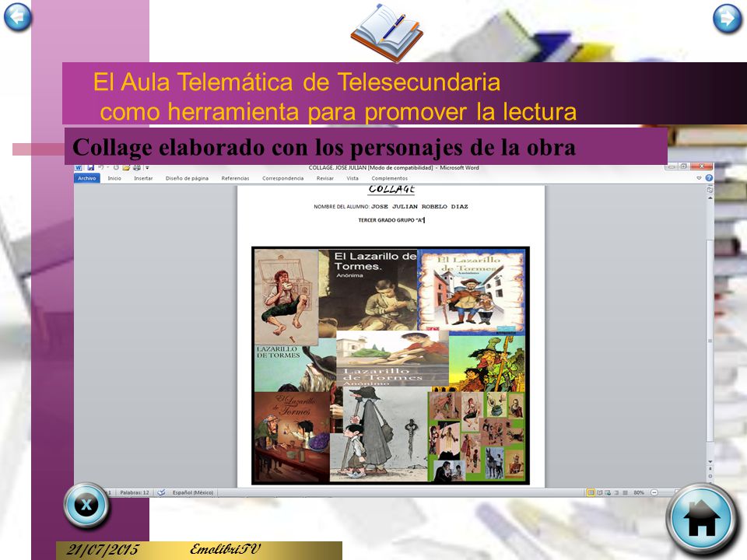Click the open book with pen icon
Viewport: 747px width, 560px height.
[x=387, y=33]
